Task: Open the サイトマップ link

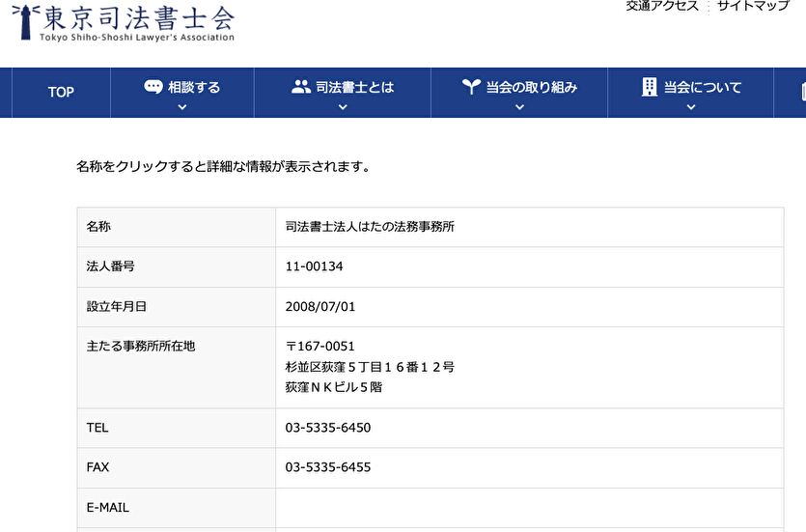Action: pos(753,6)
